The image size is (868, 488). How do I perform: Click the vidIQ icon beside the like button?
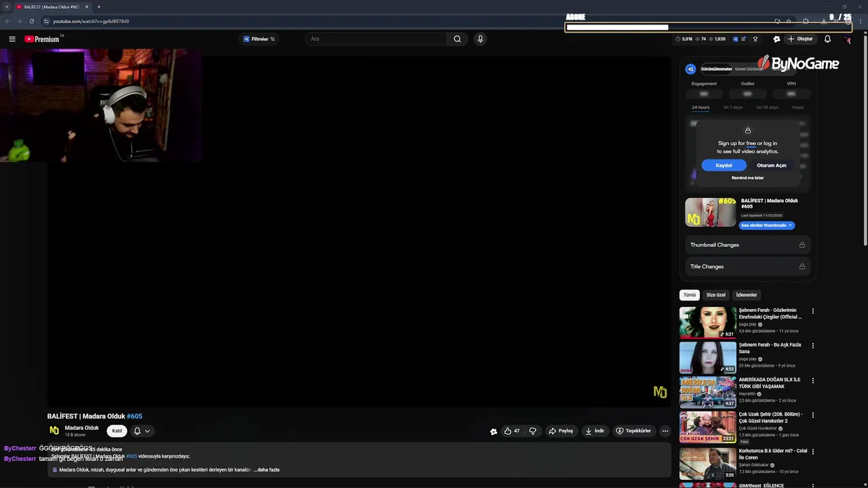click(x=494, y=431)
